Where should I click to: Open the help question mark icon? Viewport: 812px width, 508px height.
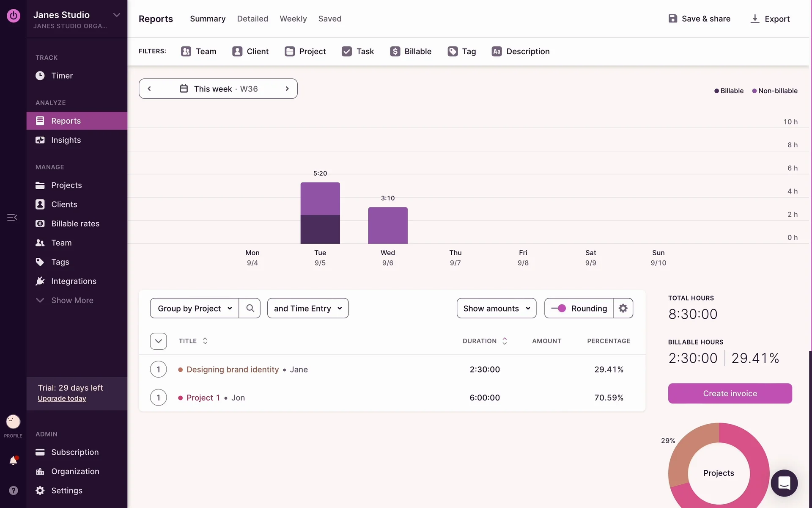point(14,490)
